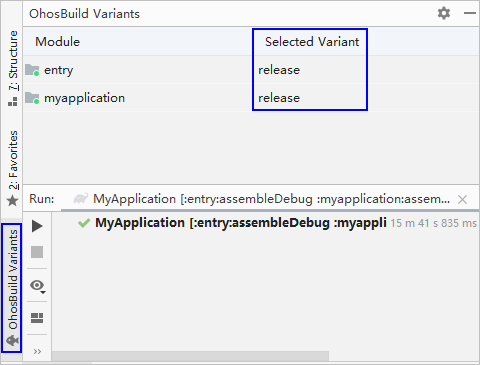Select the MyApplication Run tab
Screen dimensions: 480x365
pos(262,199)
